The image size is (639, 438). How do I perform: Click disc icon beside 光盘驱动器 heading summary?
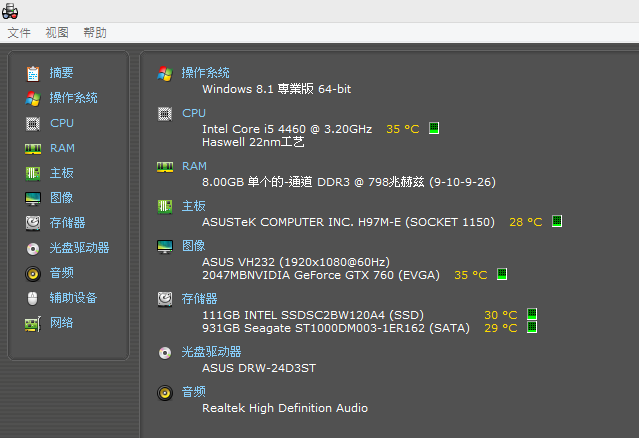(x=165, y=353)
